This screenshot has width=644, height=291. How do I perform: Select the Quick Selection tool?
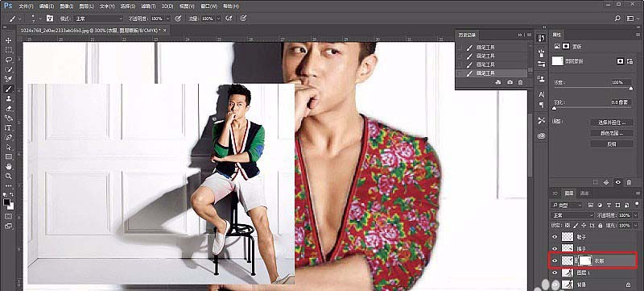(x=9, y=69)
